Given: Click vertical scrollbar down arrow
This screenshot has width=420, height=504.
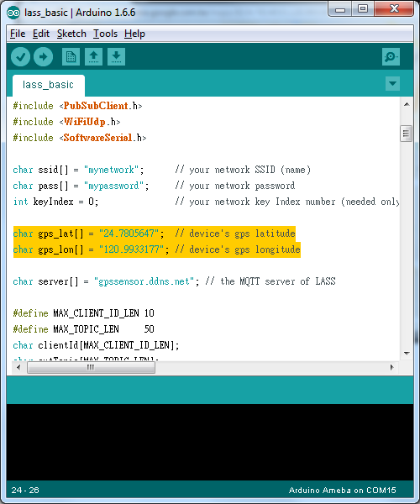Looking at the screenshot, I should tap(407, 354).
